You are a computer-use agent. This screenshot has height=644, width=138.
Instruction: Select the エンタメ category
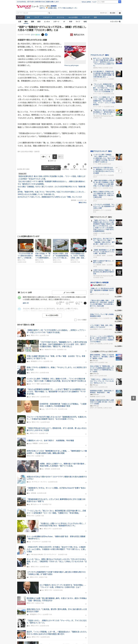coord(47,21)
